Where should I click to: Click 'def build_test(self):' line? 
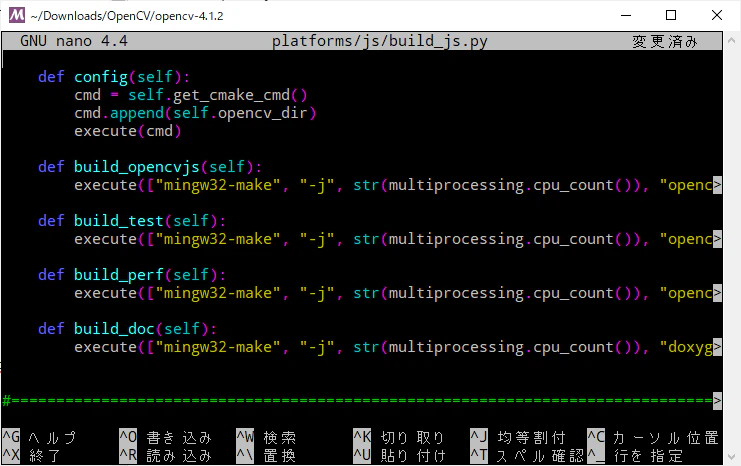131,221
